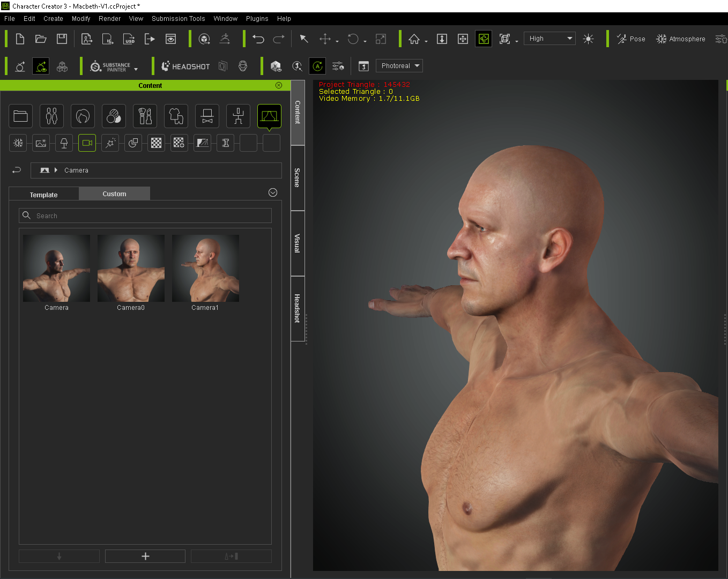Image resolution: width=728 pixels, height=579 pixels.
Task: Choose the arrow Select tool
Action: click(x=303, y=39)
